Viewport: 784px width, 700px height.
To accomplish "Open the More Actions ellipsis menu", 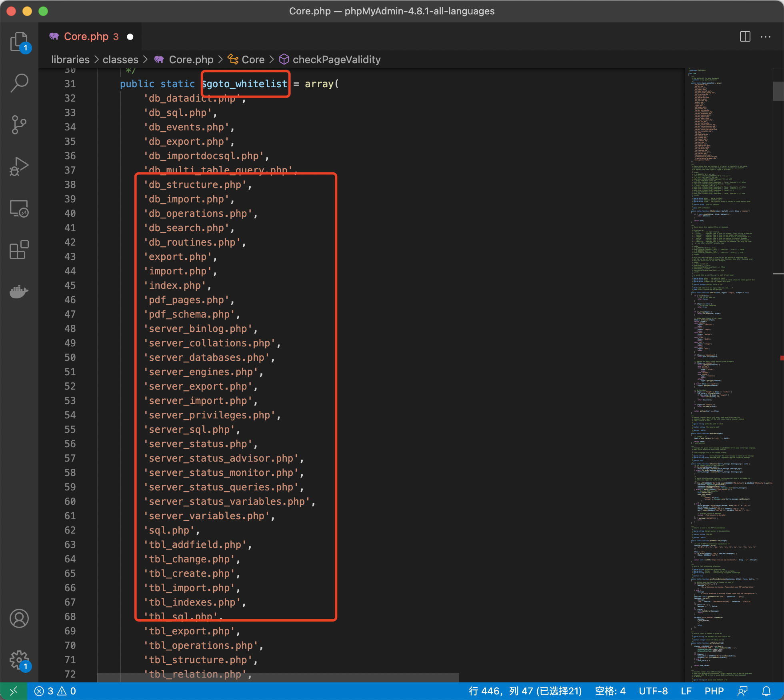I will (x=766, y=37).
